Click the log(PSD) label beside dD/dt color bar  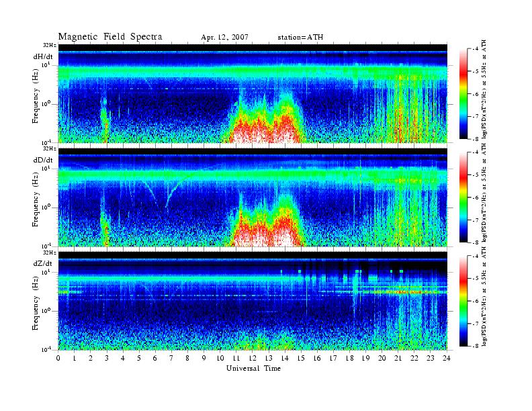(484, 193)
